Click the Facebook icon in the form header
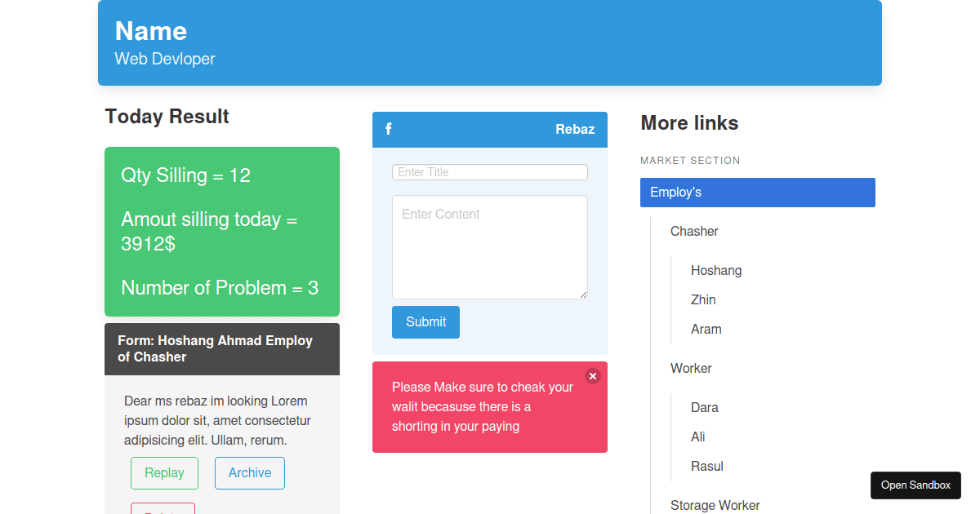The height and width of the screenshot is (514, 980). (x=388, y=129)
